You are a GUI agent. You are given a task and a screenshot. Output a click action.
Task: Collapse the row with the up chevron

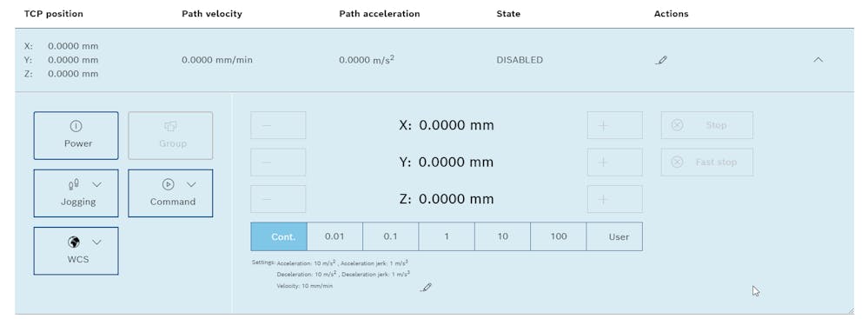point(818,60)
